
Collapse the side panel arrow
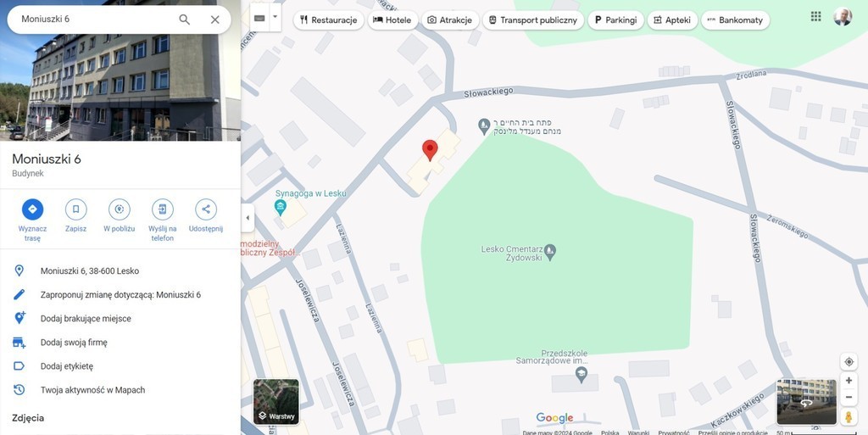pyautogui.click(x=248, y=217)
